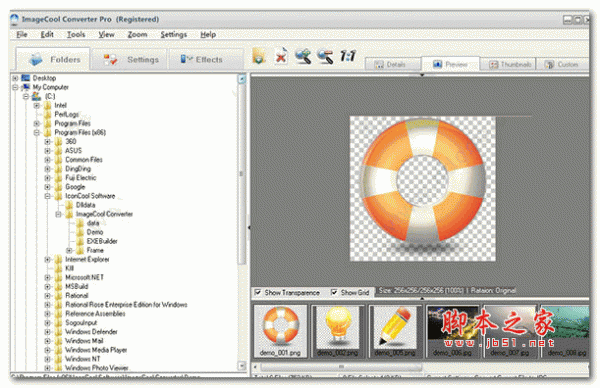Select the demo_002.png light bulb thumbnail
Screen dimensions: 600x388
338,331
